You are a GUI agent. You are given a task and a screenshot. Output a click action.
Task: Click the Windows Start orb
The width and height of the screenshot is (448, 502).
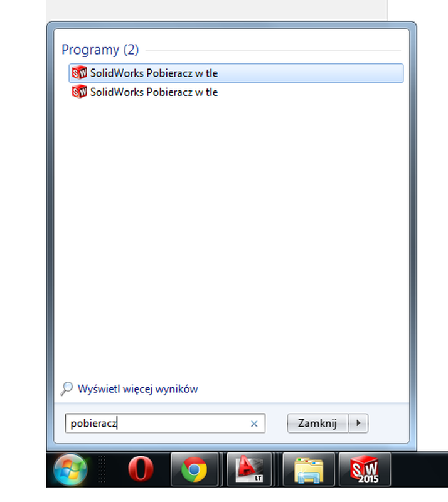[x=70, y=469]
